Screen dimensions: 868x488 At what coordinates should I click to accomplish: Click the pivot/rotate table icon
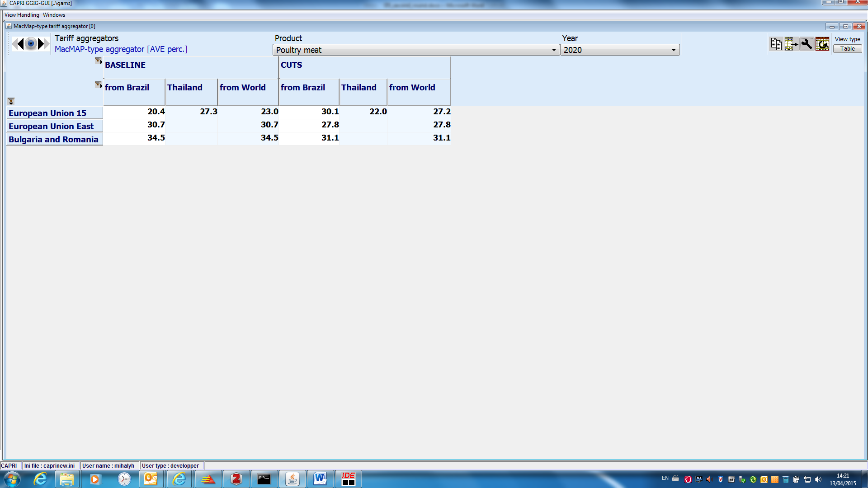point(822,44)
